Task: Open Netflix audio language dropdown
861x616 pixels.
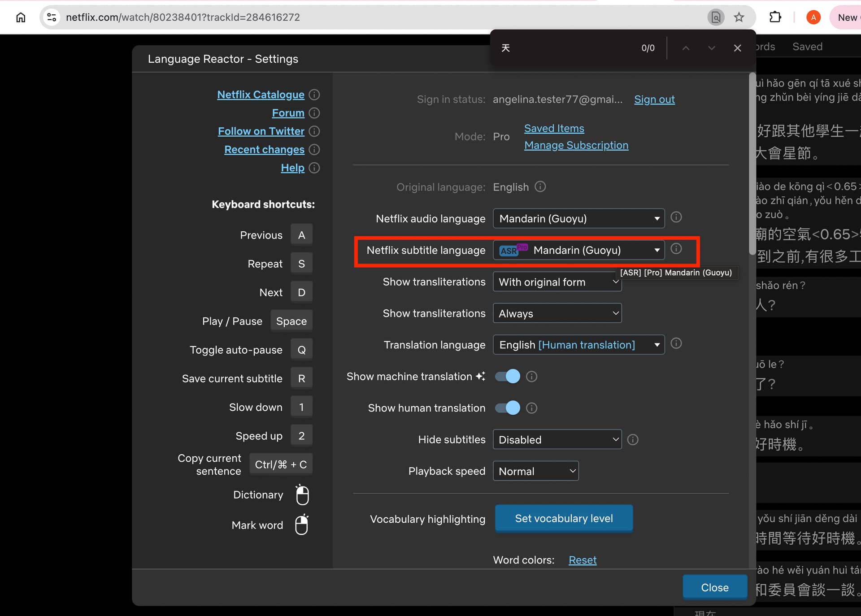Action: 578,218
